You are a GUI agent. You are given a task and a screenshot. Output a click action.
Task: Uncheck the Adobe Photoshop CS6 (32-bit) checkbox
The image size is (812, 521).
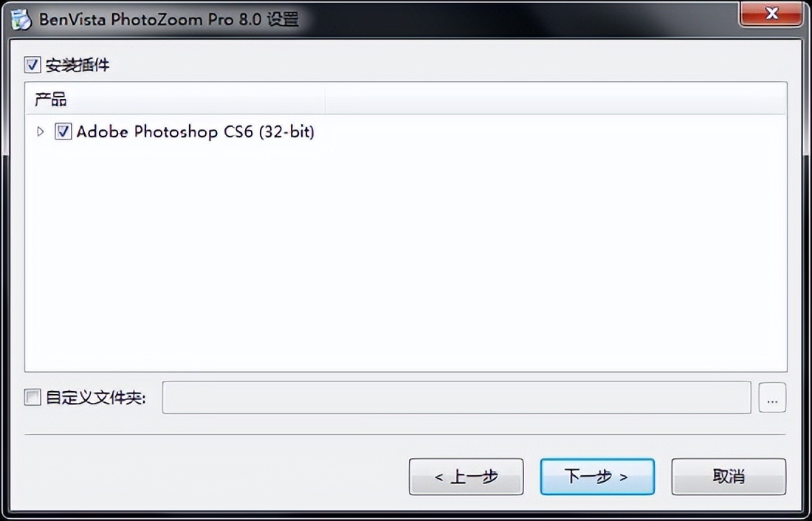[63, 131]
